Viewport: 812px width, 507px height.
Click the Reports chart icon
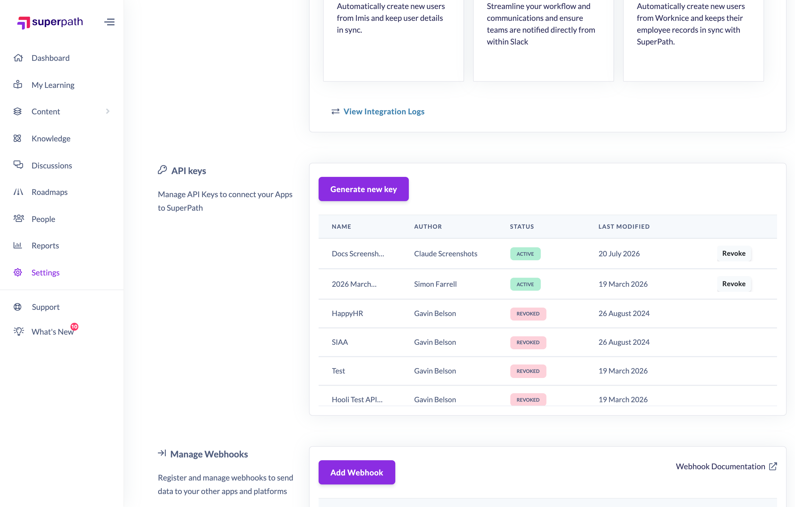coord(17,245)
